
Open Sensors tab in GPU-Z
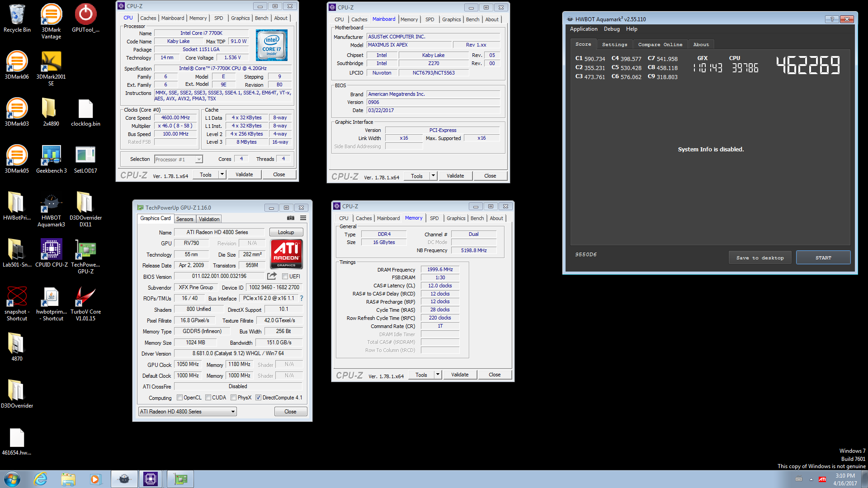pyautogui.click(x=184, y=219)
